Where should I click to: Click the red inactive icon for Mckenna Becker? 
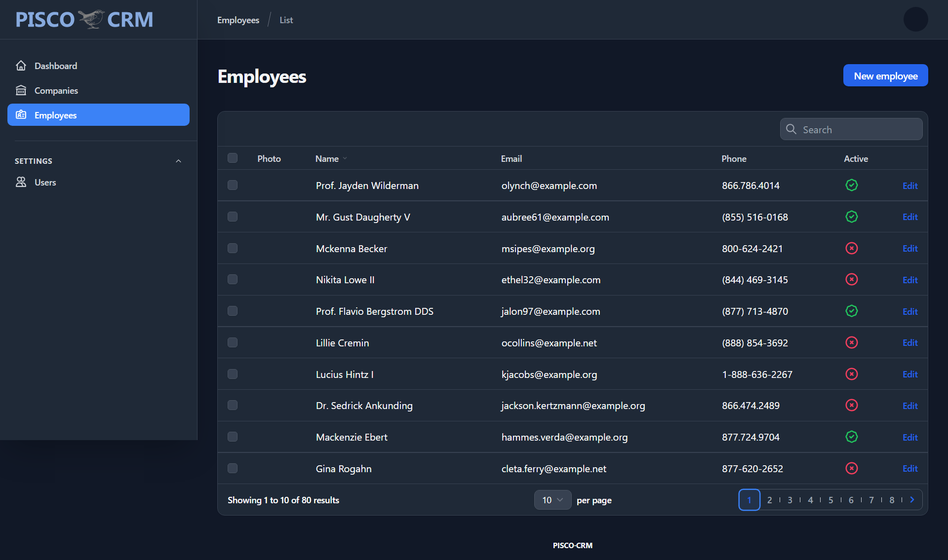coord(851,248)
